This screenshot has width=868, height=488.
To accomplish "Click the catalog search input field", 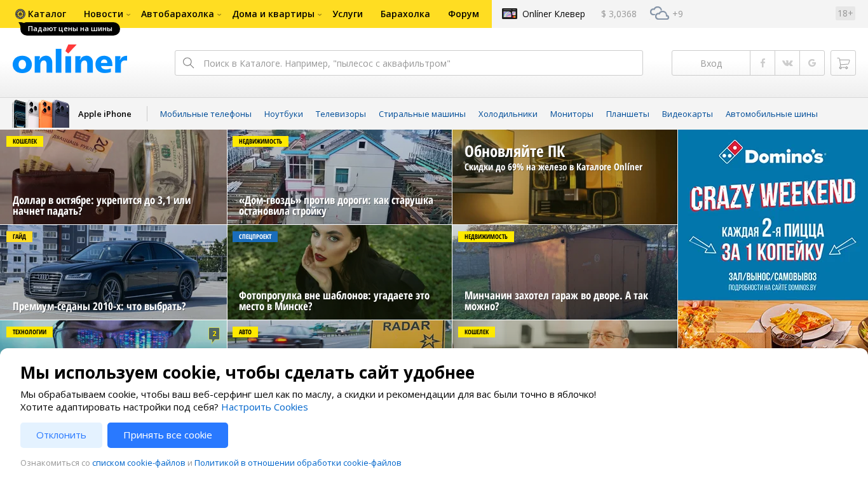I will click(409, 63).
